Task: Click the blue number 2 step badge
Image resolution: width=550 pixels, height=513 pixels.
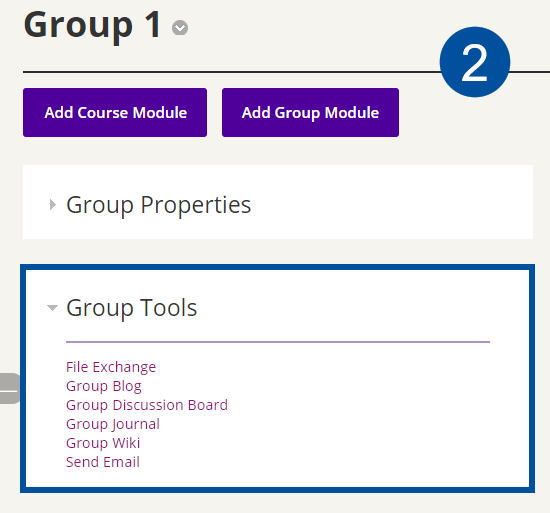Action: pyautogui.click(x=475, y=62)
